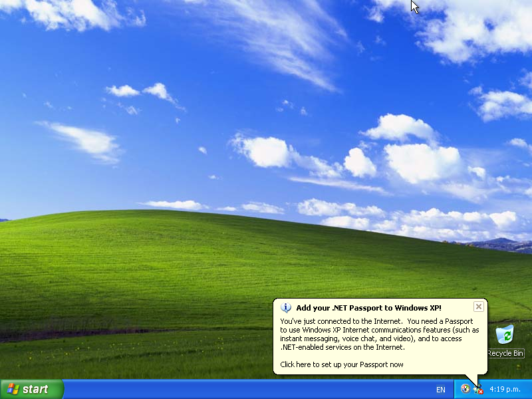Open the Recycle Bin desktop icon
The height and width of the screenshot is (399, 532).
pyautogui.click(x=505, y=334)
